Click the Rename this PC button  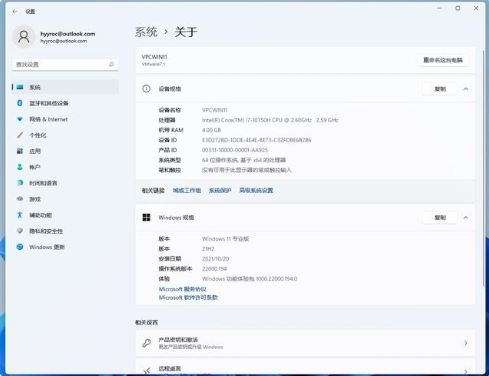443,60
